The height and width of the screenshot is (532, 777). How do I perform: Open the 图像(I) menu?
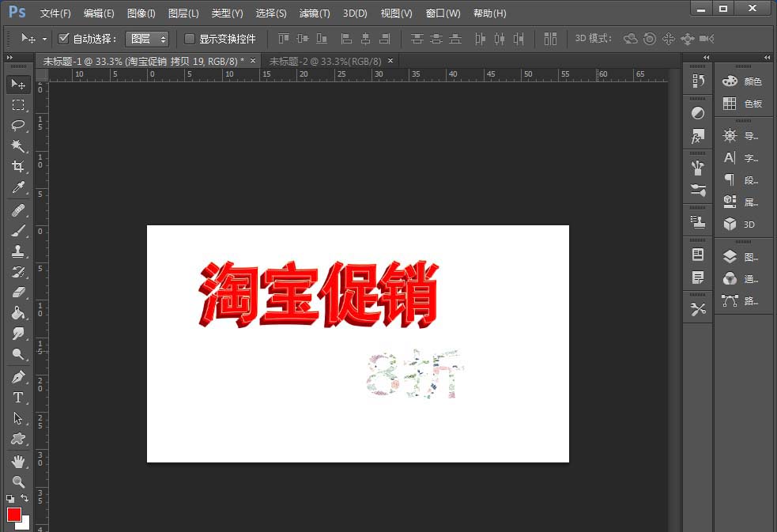[141, 13]
